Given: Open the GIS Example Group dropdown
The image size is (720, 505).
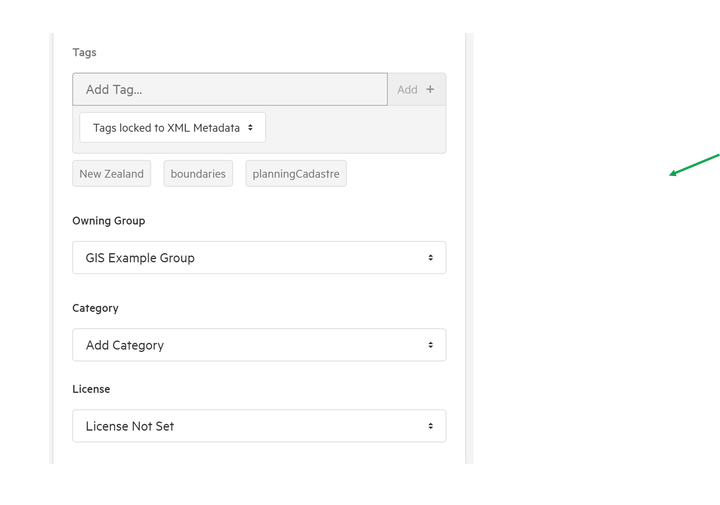Looking at the screenshot, I should coord(259,258).
